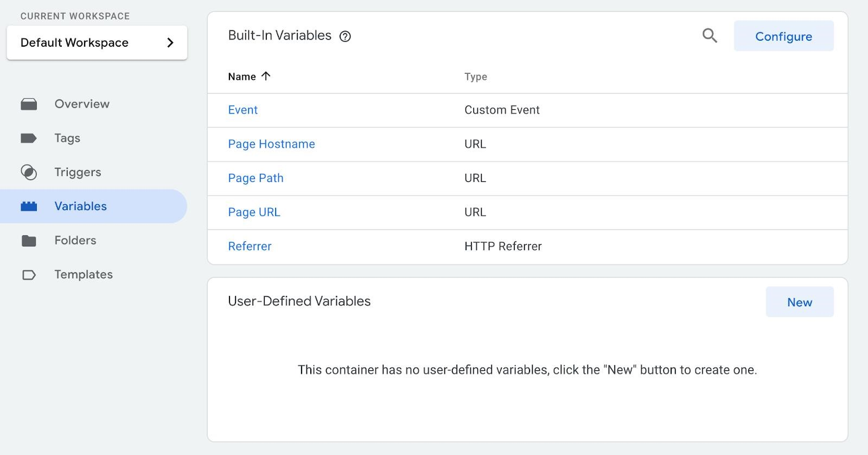Click the Type column header

[x=476, y=77]
